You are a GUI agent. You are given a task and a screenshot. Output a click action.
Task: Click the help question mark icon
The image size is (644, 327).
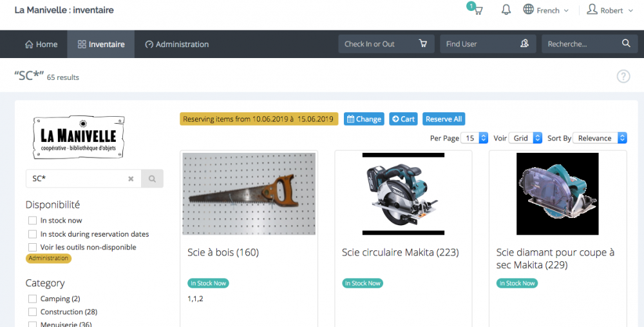point(623,77)
